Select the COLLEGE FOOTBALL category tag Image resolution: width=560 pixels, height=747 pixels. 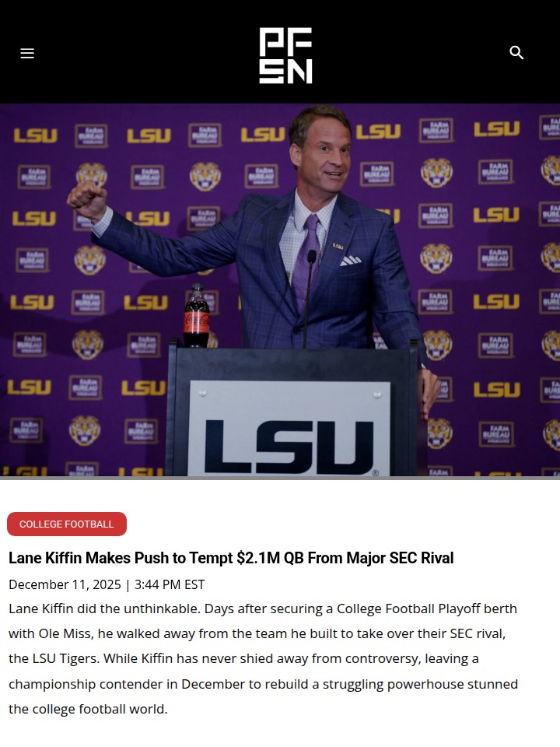point(67,524)
